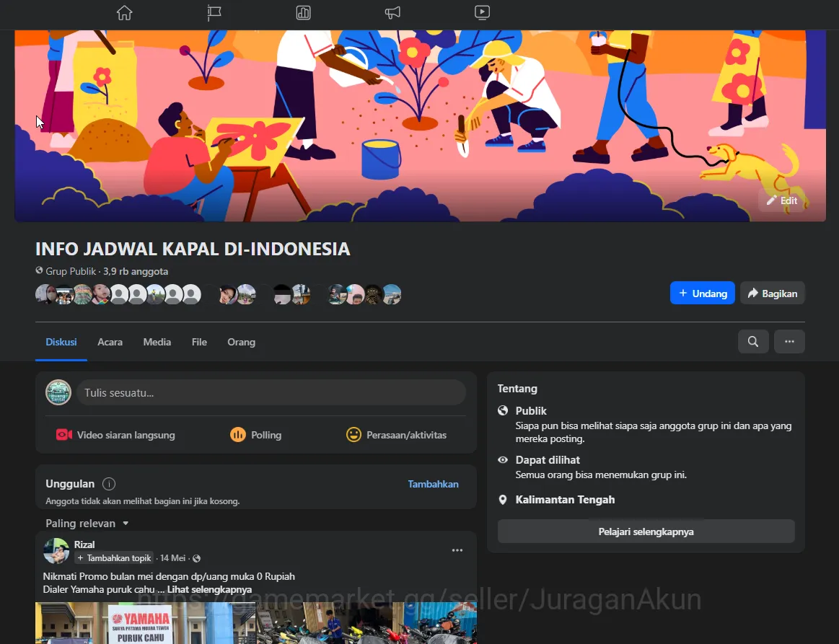Open own profile avatar beside post field
Image resolution: width=839 pixels, height=644 pixels.
click(x=58, y=392)
